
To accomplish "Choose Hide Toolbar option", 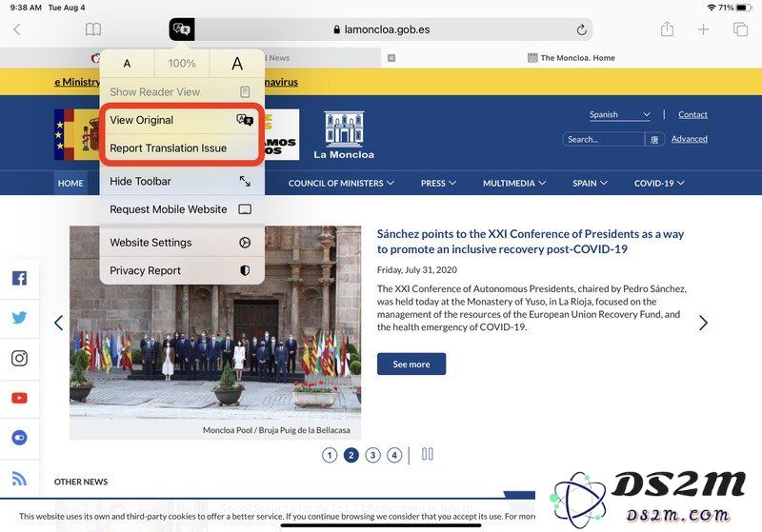I will [x=182, y=181].
